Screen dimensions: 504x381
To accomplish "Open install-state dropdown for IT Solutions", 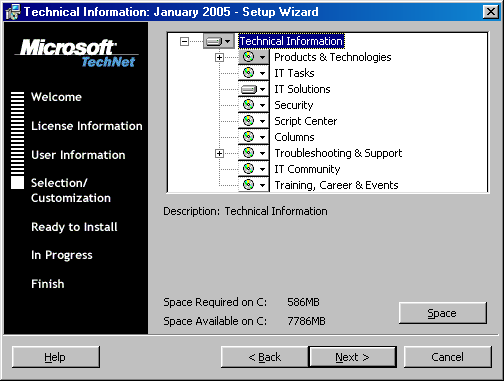I will click(x=254, y=89).
